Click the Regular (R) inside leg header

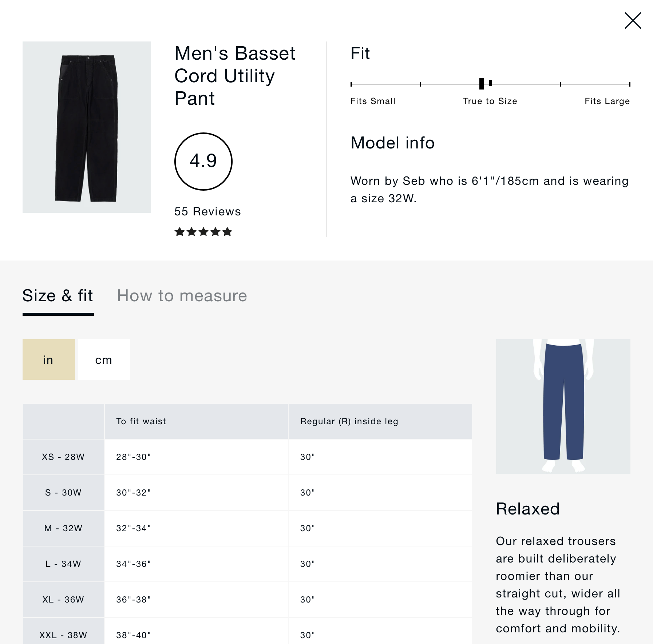[349, 421]
